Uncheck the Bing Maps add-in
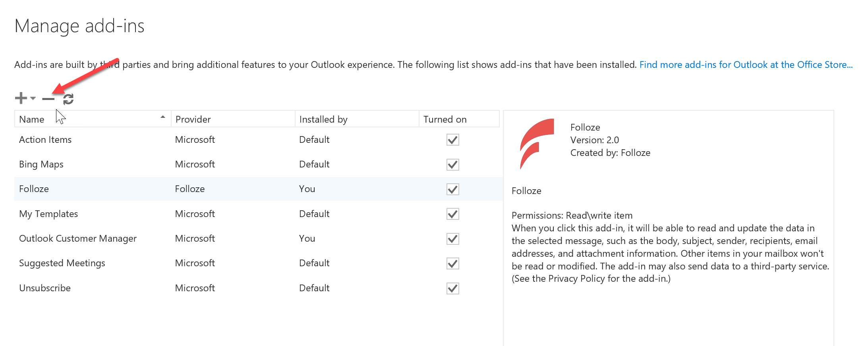Image resolution: width=868 pixels, height=346 pixels. pos(452,164)
